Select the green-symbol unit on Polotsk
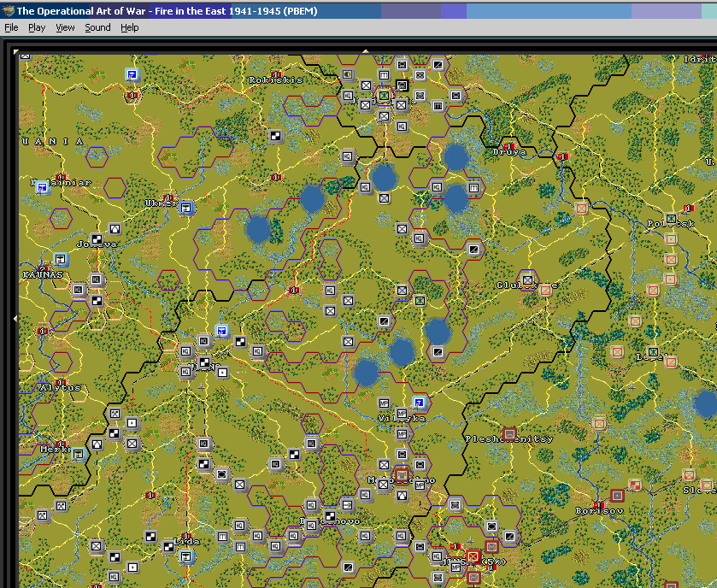The image size is (717, 588). pos(671,219)
